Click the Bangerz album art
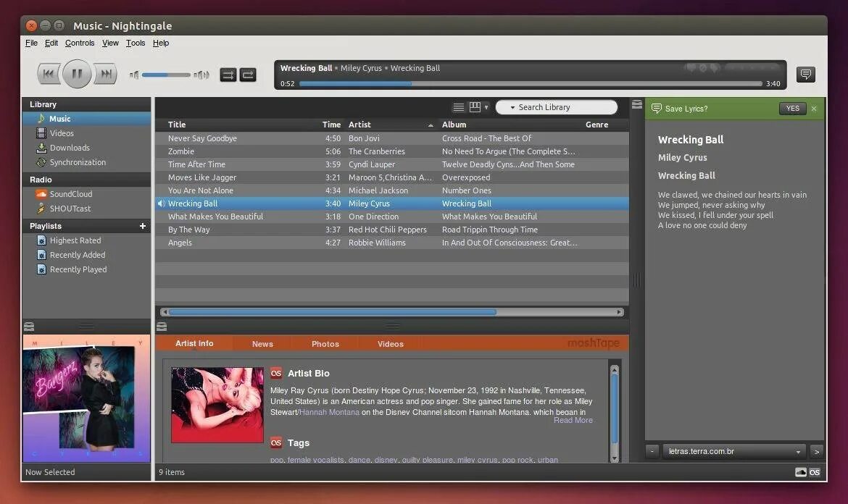This screenshot has height=504, width=848. tap(86, 399)
